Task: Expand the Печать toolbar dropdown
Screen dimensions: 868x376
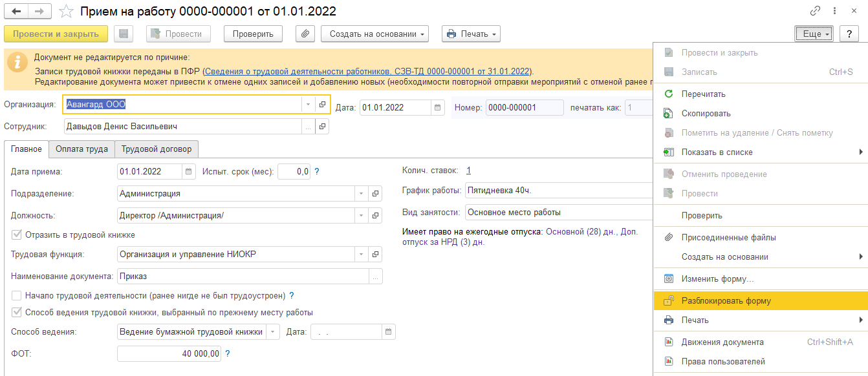Action: (x=470, y=34)
